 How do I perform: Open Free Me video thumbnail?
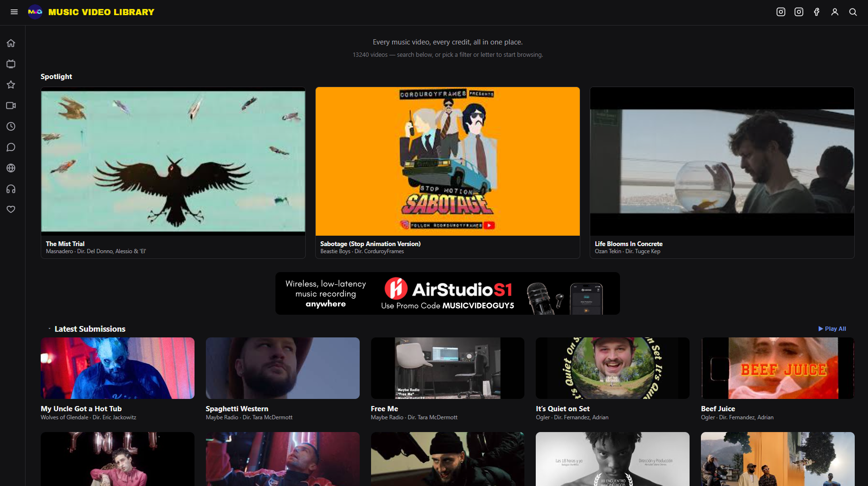[448, 368]
